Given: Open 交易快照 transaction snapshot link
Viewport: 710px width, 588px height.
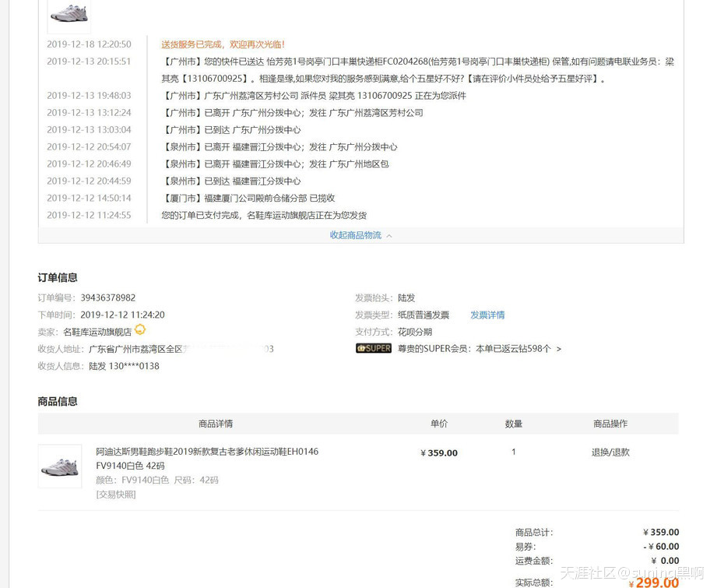Looking at the screenshot, I should (116, 495).
